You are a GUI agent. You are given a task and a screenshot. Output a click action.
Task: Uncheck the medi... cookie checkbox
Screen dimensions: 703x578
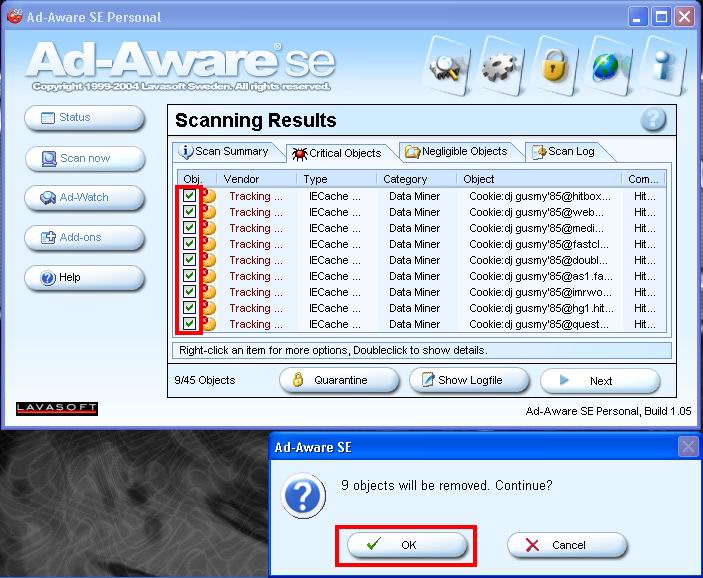189,227
